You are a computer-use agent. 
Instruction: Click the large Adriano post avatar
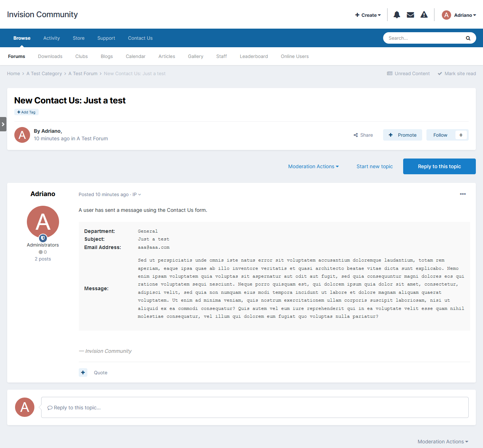[43, 222]
